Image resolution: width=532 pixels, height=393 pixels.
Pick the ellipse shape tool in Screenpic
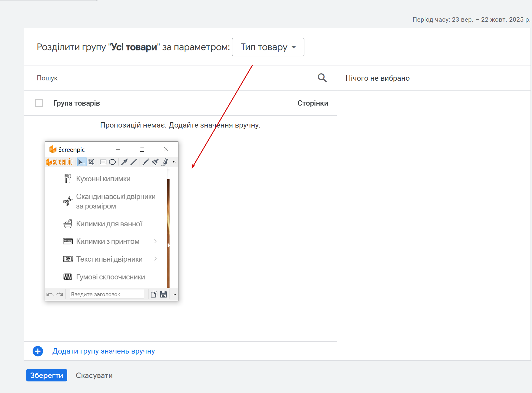point(112,162)
